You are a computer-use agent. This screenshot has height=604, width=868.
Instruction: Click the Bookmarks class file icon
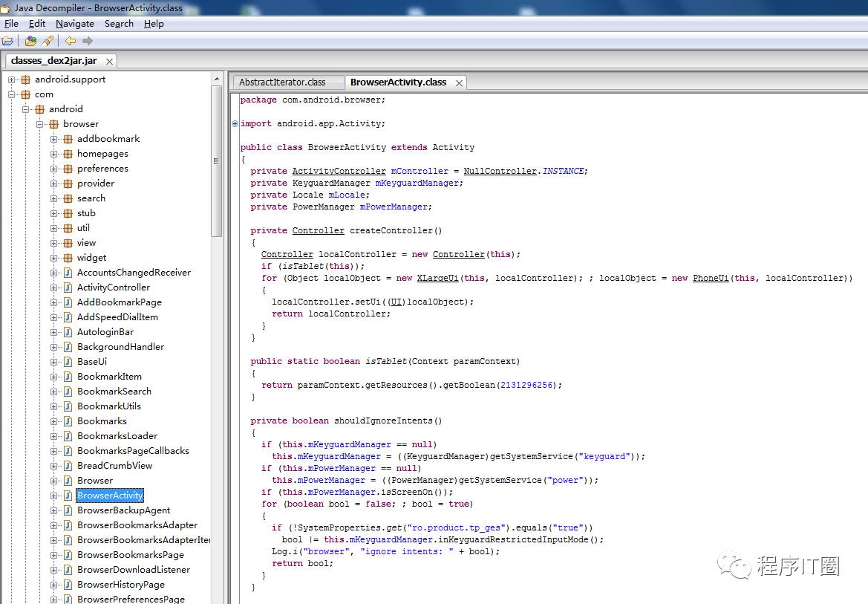[68, 421]
